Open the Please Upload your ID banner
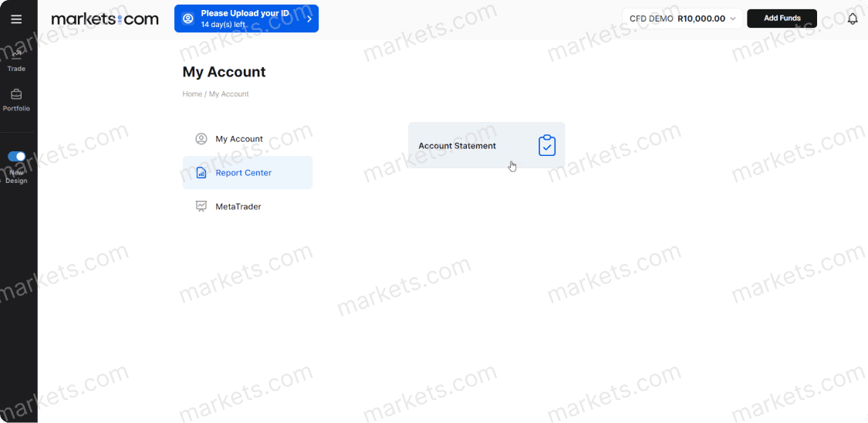868x423 pixels. click(x=246, y=19)
